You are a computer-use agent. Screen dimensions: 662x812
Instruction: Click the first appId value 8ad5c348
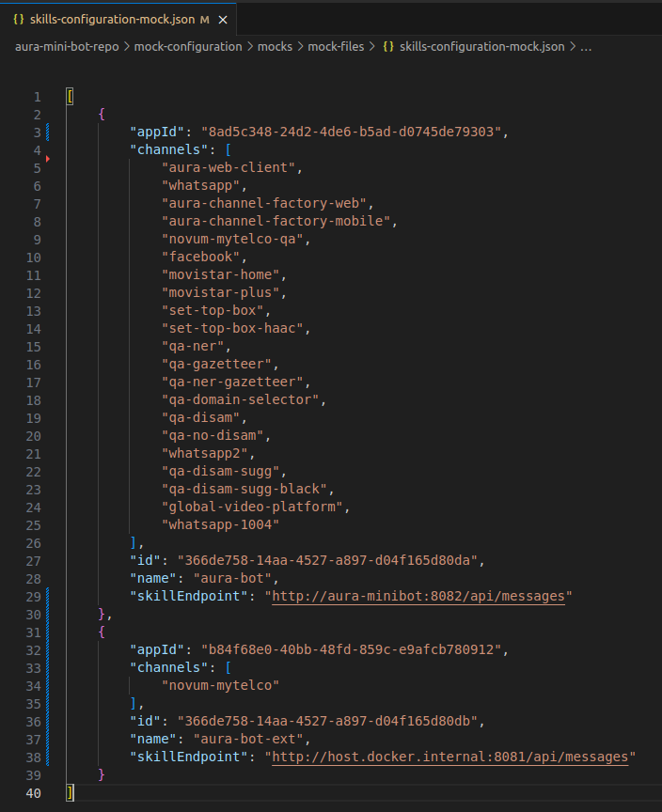(351, 133)
